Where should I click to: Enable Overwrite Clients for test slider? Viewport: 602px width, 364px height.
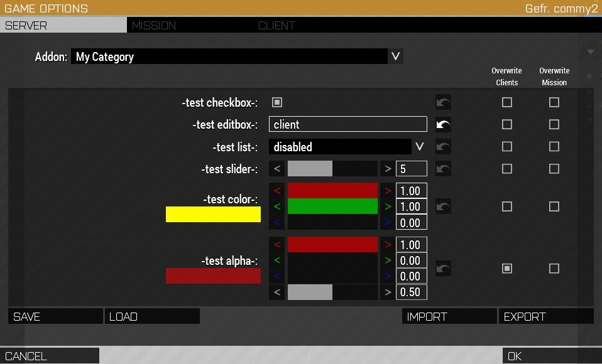[x=506, y=169]
